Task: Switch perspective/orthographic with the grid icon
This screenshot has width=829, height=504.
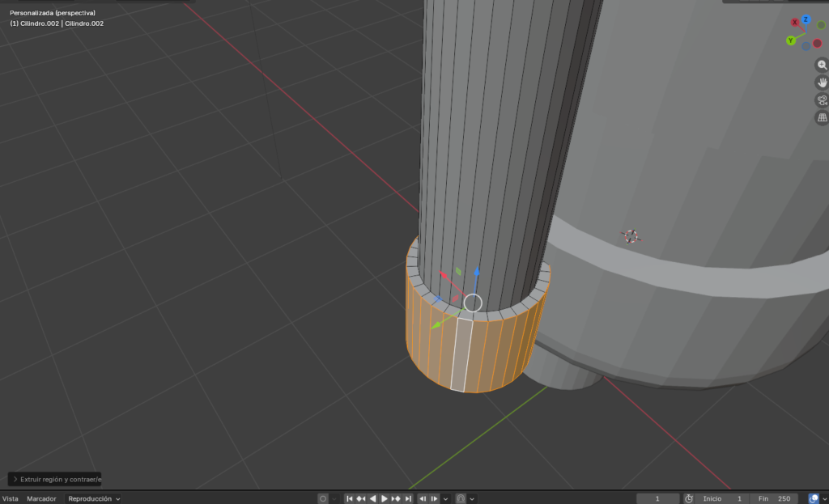Action: coord(822,117)
